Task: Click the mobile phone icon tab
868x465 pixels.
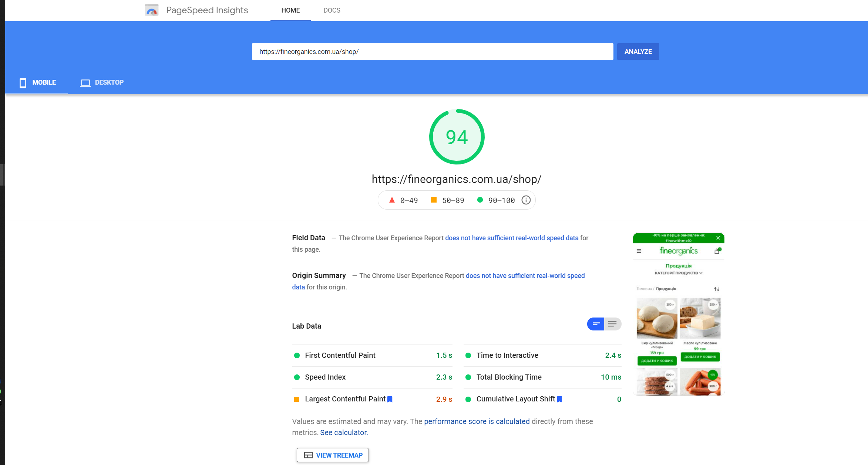Action: pos(23,82)
